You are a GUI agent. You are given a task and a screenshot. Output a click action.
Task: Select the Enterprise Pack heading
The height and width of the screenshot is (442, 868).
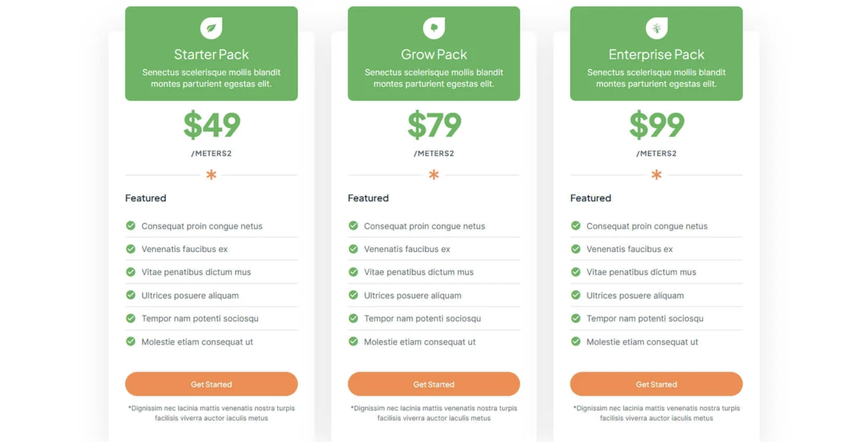pos(656,55)
